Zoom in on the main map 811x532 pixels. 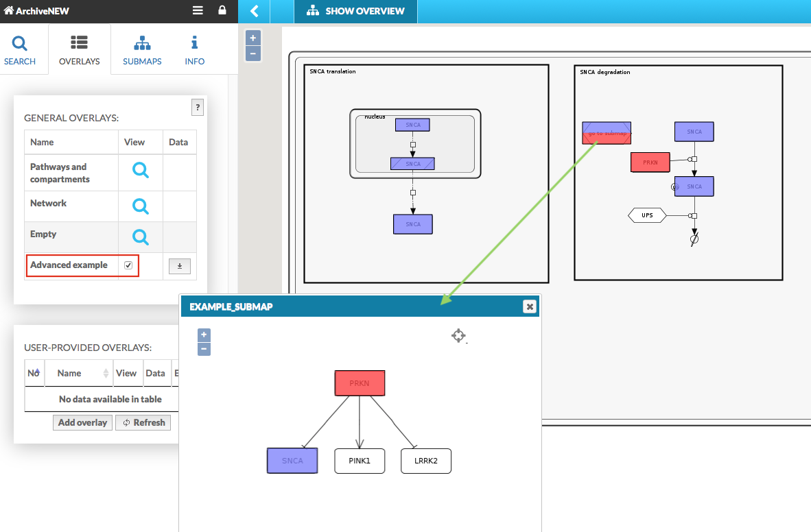[x=252, y=38]
